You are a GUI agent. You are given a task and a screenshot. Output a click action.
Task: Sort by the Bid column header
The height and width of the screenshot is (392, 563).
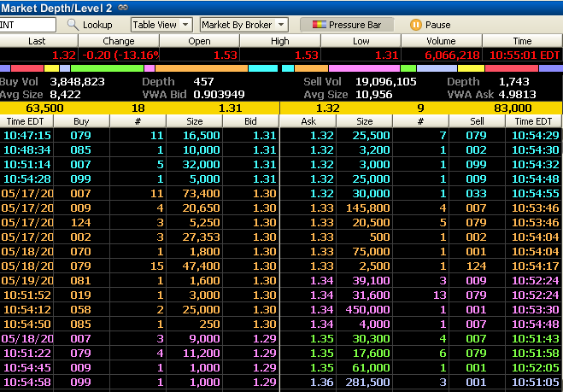point(251,121)
